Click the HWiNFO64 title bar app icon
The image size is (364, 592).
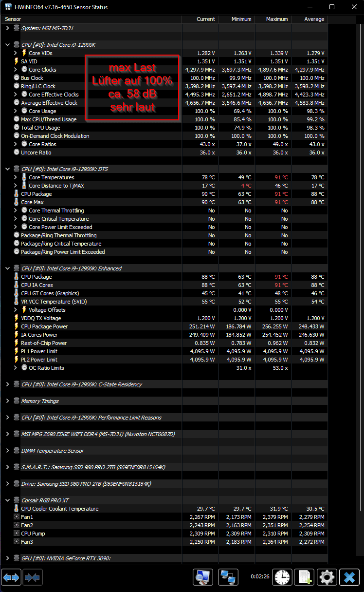click(x=9, y=7)
